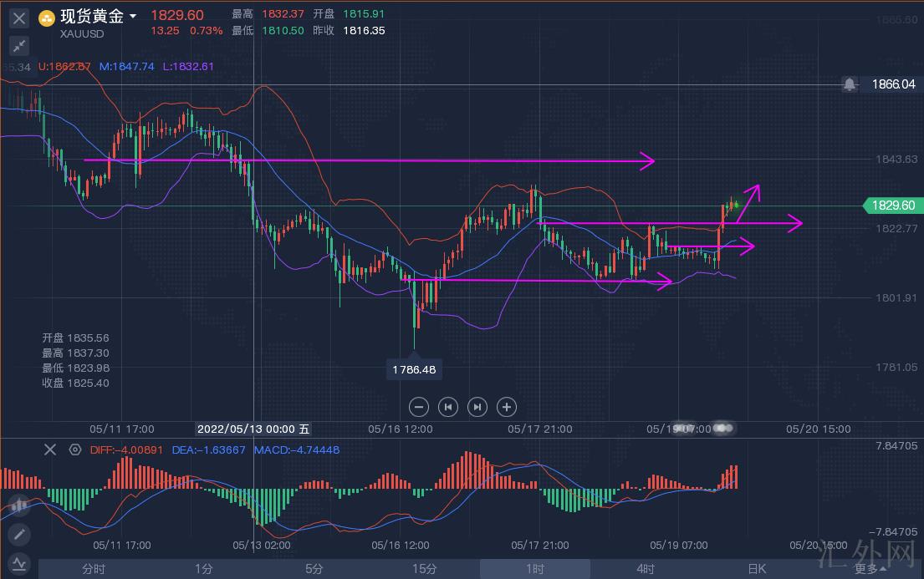
Task: Jump to earliest candles with skip-back button
Action: point(448,407)
